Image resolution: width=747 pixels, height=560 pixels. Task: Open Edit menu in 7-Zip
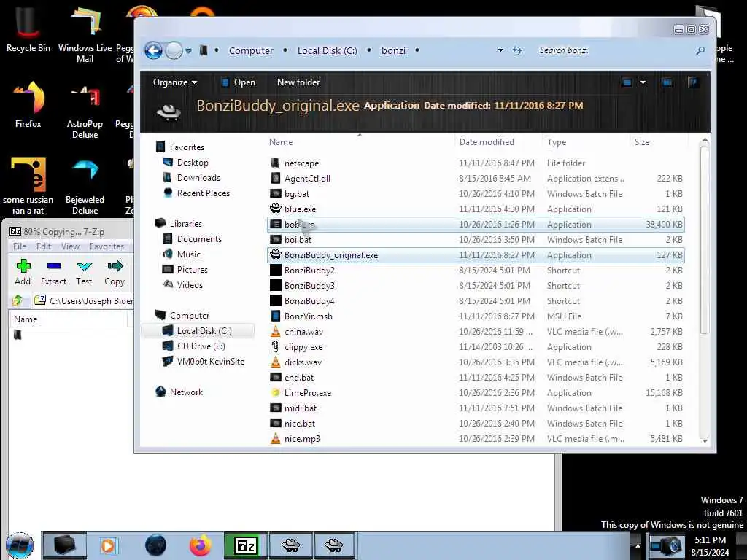43,246
